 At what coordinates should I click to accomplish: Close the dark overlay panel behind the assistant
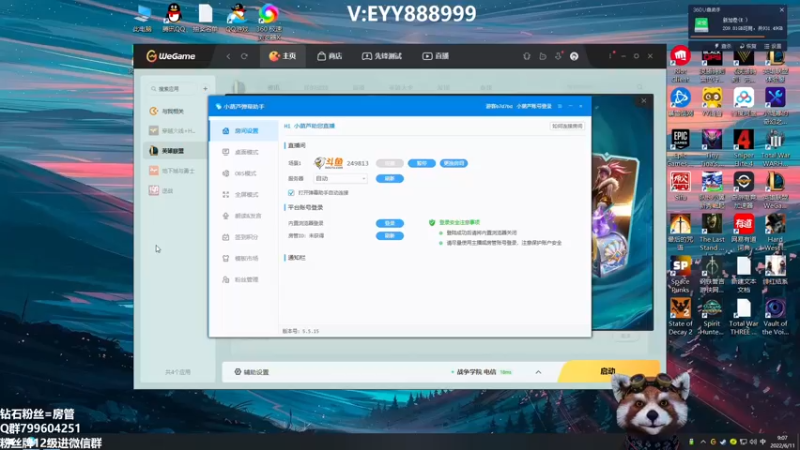(x=644, y=101)
